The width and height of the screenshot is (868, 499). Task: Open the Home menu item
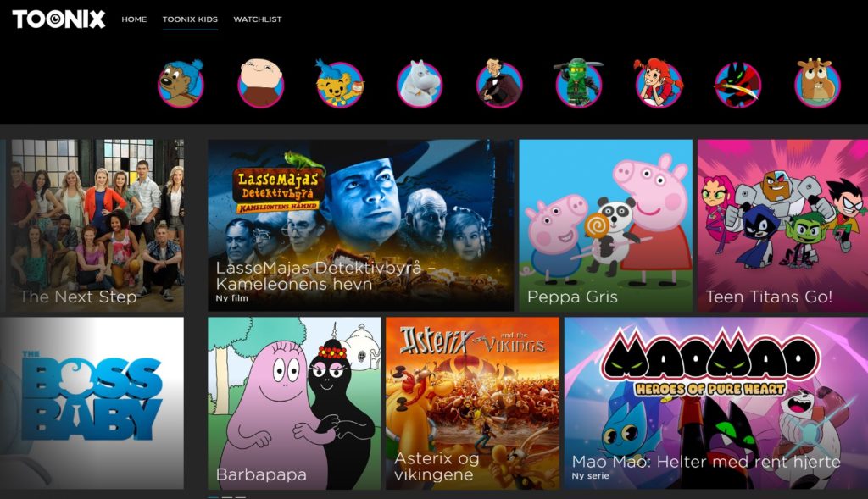(134, 19)
